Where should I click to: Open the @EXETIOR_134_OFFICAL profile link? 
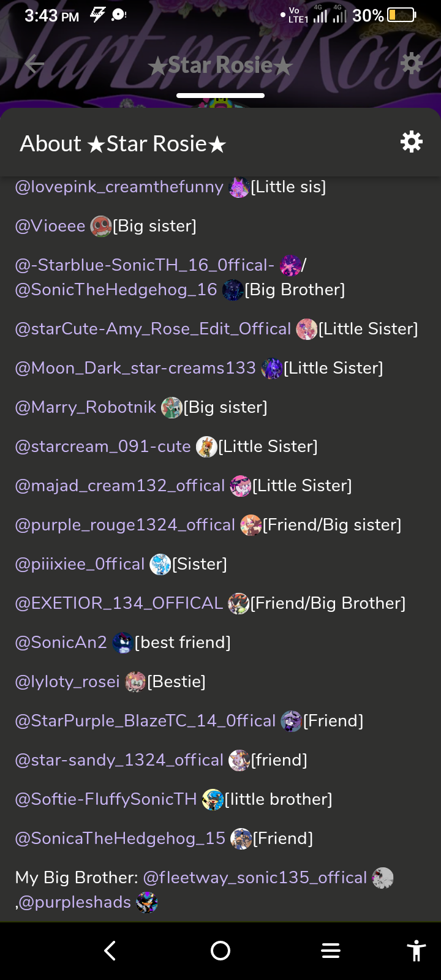119,603
